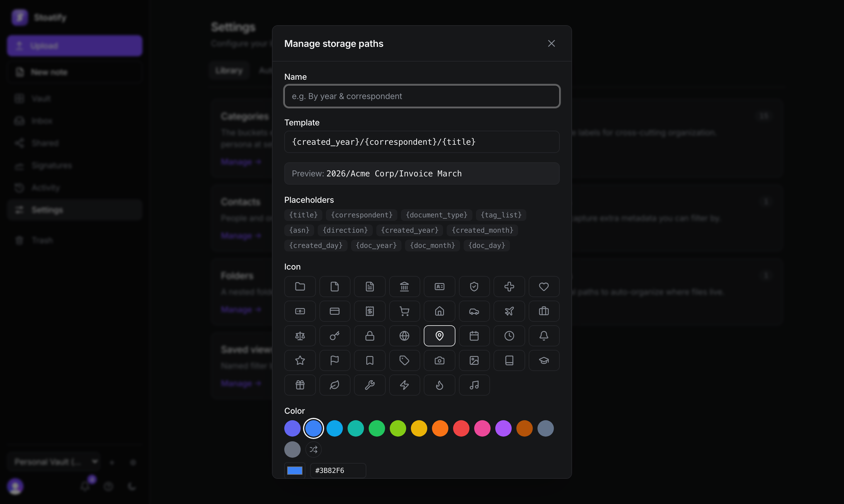Choose the calendar icon
The width and height of the screenshot is (844, 504).
[474, 336]
